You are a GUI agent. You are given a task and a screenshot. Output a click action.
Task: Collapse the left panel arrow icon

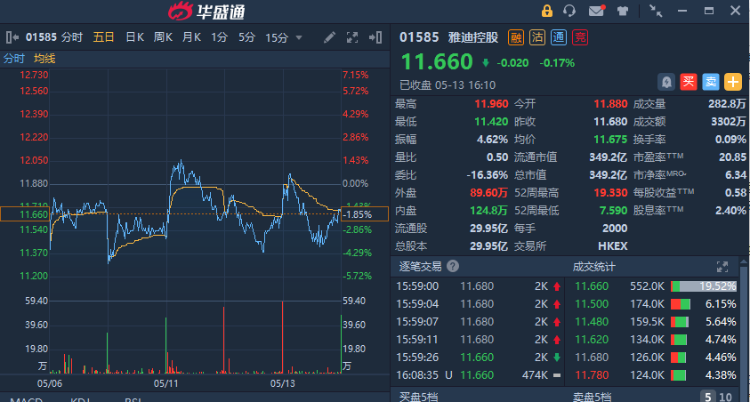tap(12, 37)
